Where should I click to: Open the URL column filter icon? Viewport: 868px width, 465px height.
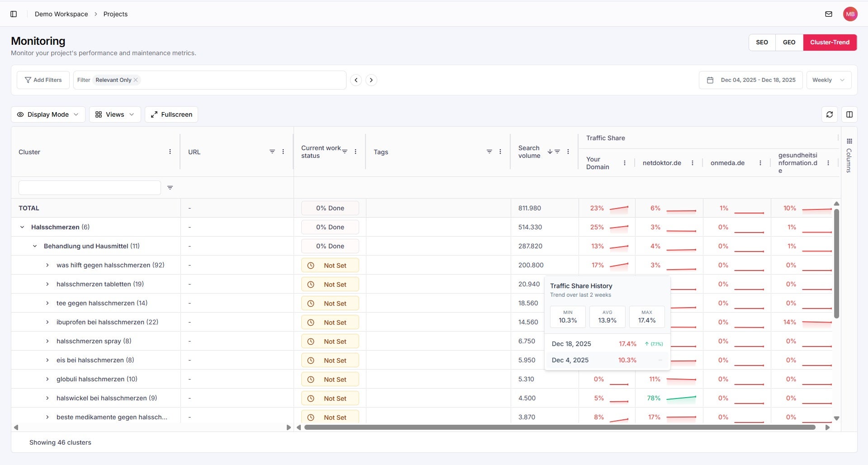272,152
